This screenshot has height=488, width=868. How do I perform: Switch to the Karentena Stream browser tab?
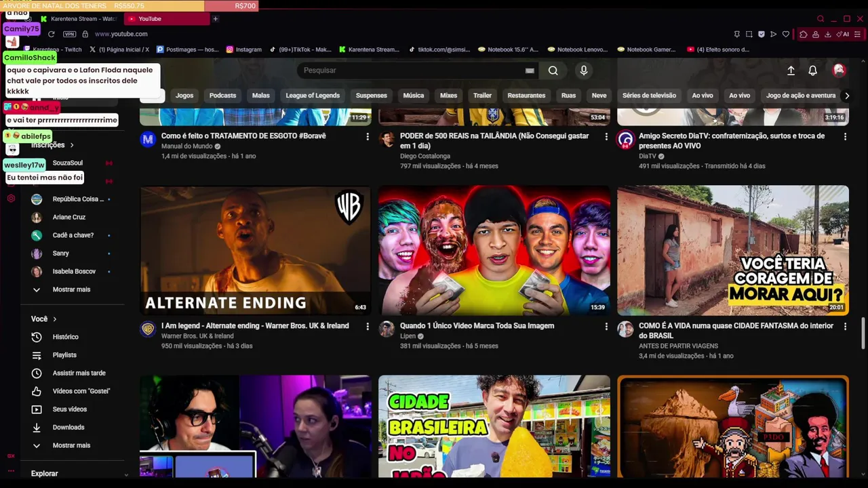tap(78, 19)
